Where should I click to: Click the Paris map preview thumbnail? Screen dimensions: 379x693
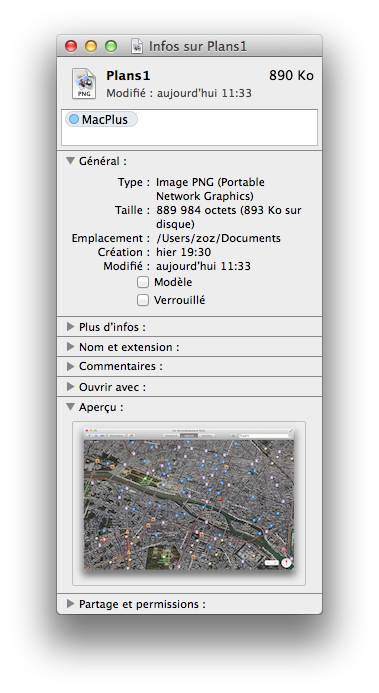189,499
